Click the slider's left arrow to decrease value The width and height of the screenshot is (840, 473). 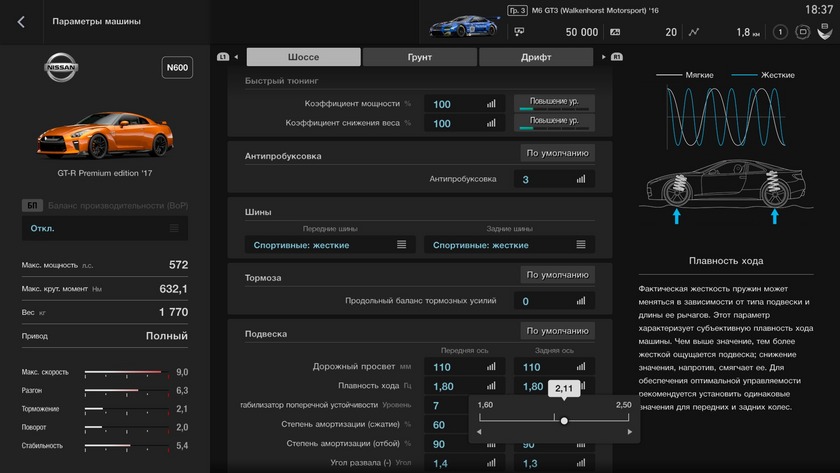[x=479, y=432]
